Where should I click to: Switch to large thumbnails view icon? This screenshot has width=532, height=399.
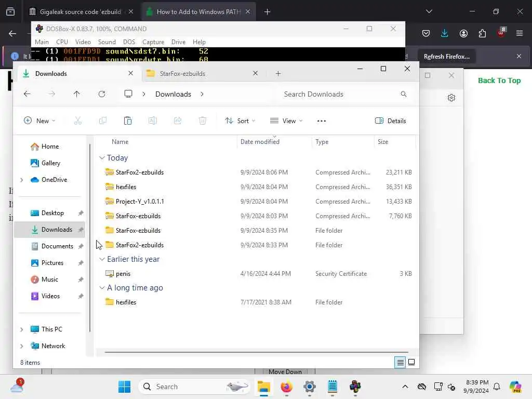pyautogui.click(x=411, y=362)
